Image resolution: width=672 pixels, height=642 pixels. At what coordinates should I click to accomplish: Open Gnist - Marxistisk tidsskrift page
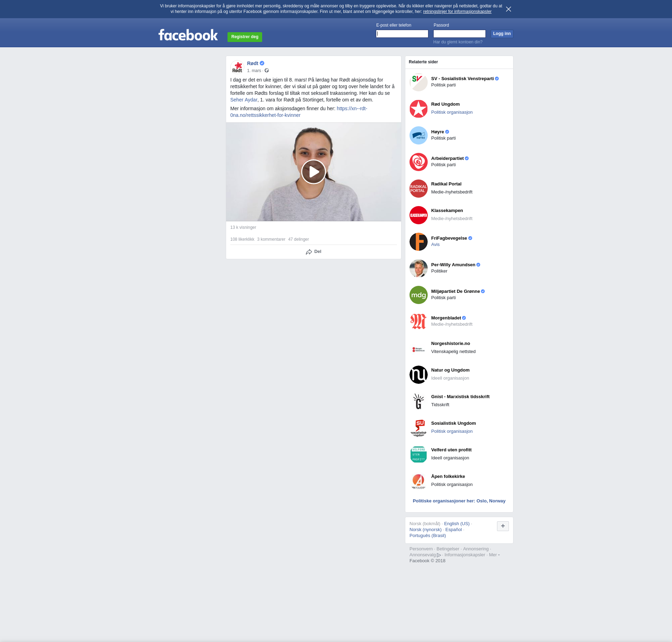[460, 397]
